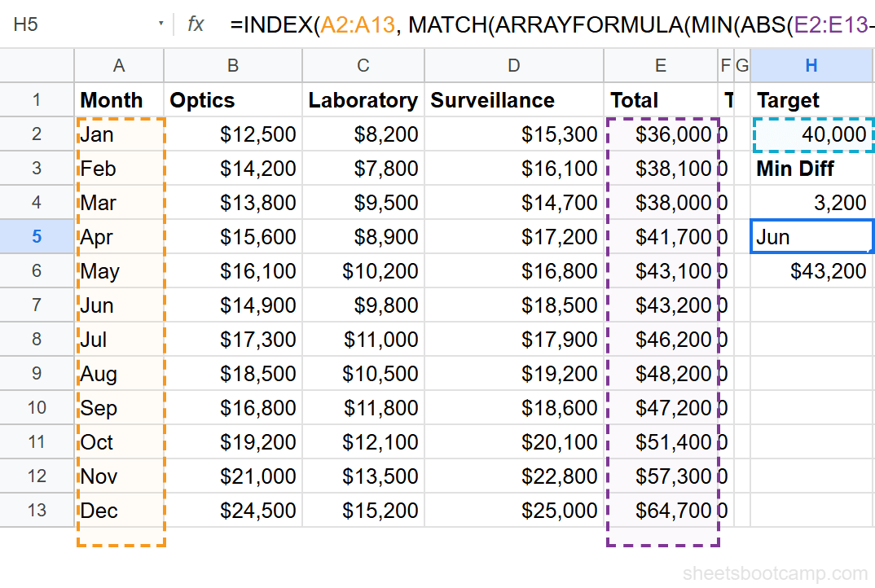Select the $64,700 Total cell
This screenshot has height=588, width=875.
660,511
